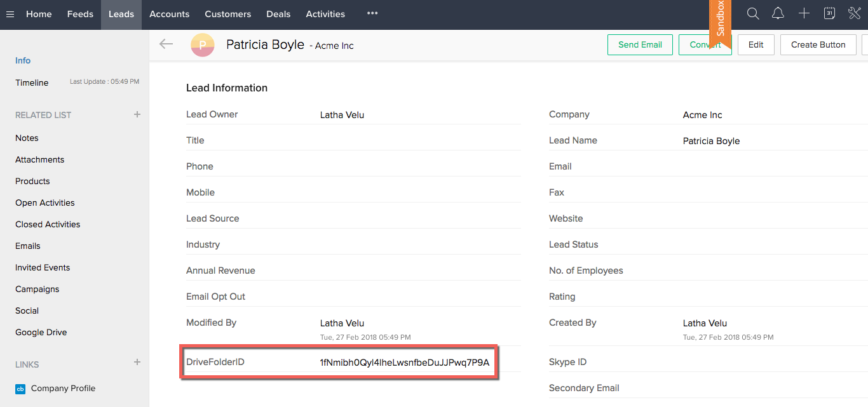Open the calendar icon in top bar
The height and width of the screenshot is (407, 868).
click(x=829, y=14)
